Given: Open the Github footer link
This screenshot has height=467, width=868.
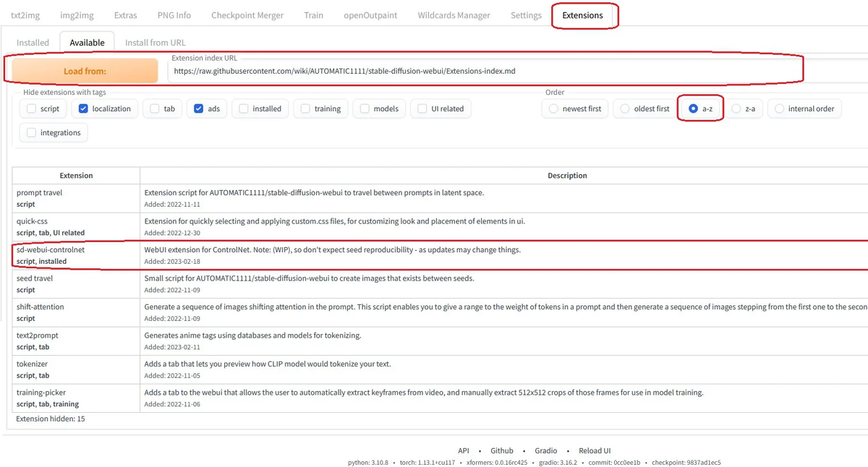Looking at the screenshot, I should pyautogui.click(x=502, y=450).
